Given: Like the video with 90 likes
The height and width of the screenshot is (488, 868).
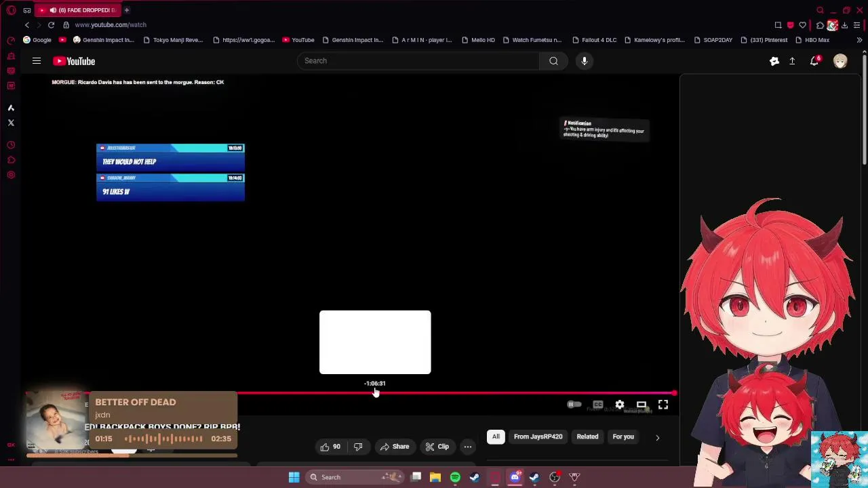Looking at the screenshot, I should (x=330, y=447).
